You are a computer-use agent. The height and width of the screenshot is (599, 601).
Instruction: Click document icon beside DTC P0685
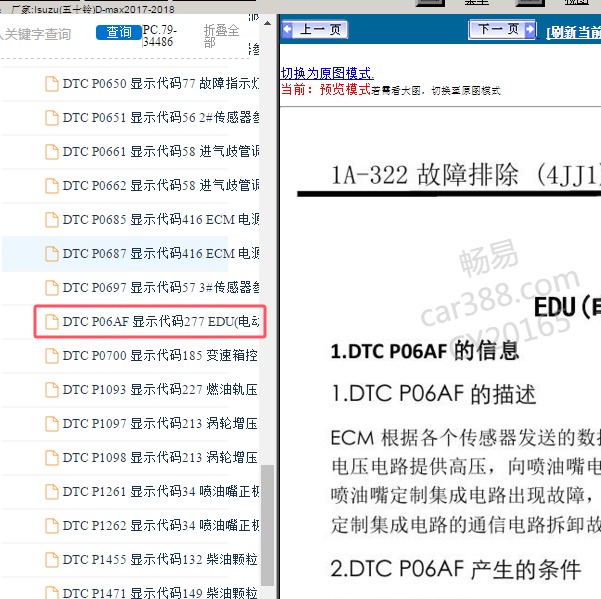[x=52, y=220]
